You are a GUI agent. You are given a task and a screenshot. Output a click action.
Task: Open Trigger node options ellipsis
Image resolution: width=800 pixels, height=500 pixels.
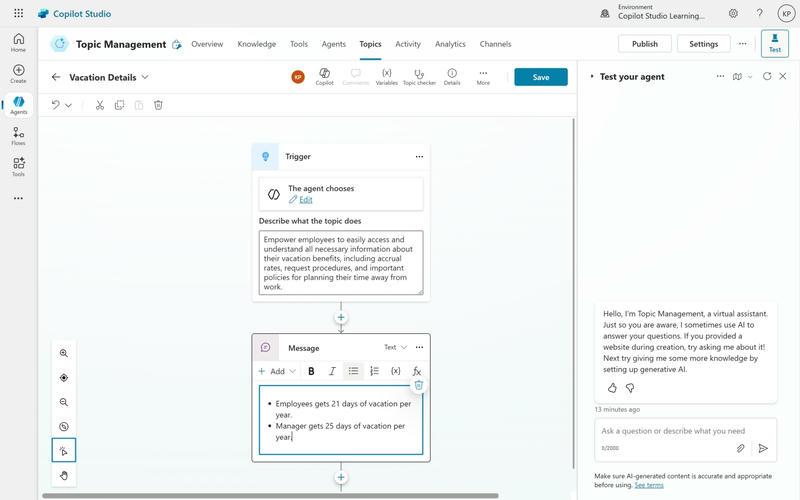click(419, 157)
